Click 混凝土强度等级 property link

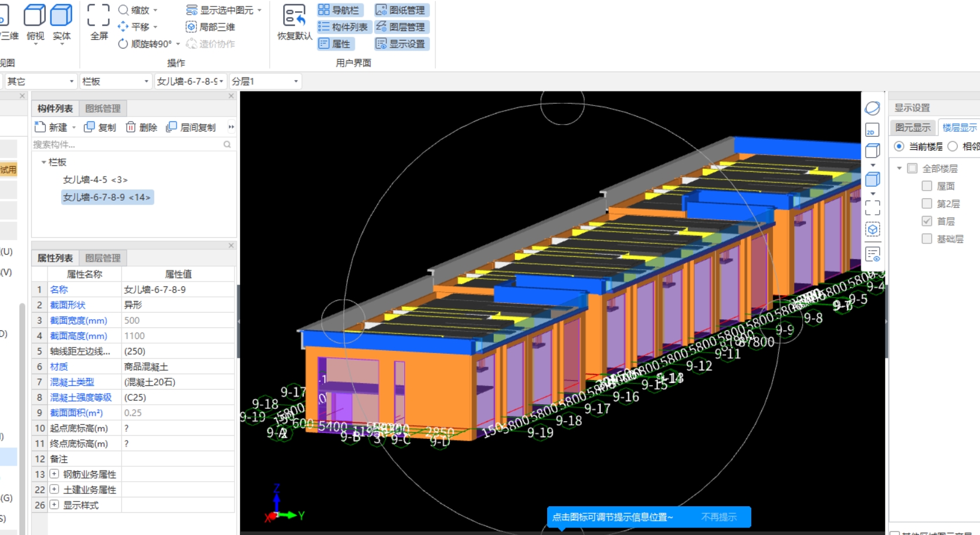[80, 397]
